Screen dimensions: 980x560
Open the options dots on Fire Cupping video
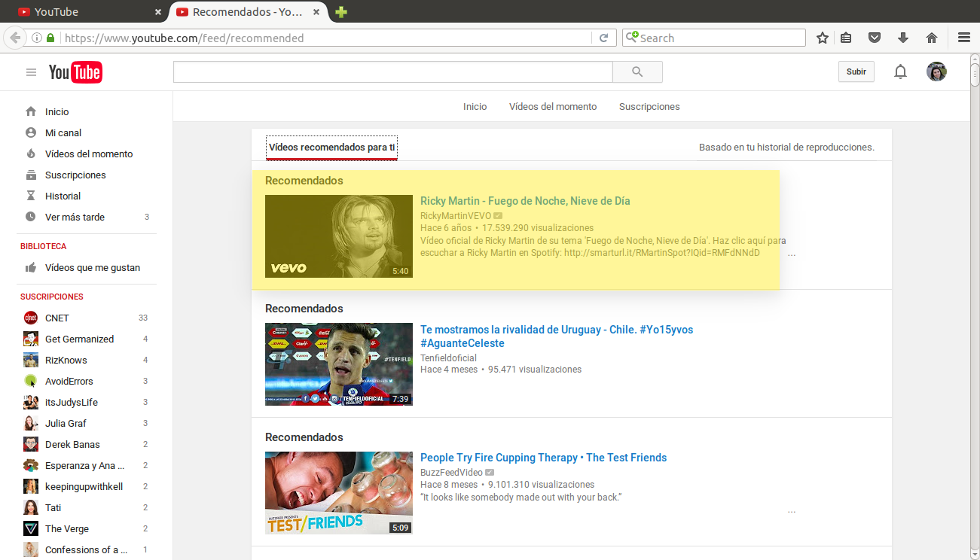[x=792, y=511]
